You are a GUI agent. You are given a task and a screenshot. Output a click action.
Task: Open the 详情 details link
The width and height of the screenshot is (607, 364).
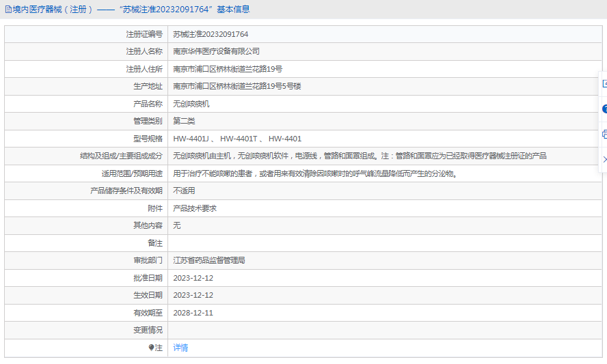point(180,348)
